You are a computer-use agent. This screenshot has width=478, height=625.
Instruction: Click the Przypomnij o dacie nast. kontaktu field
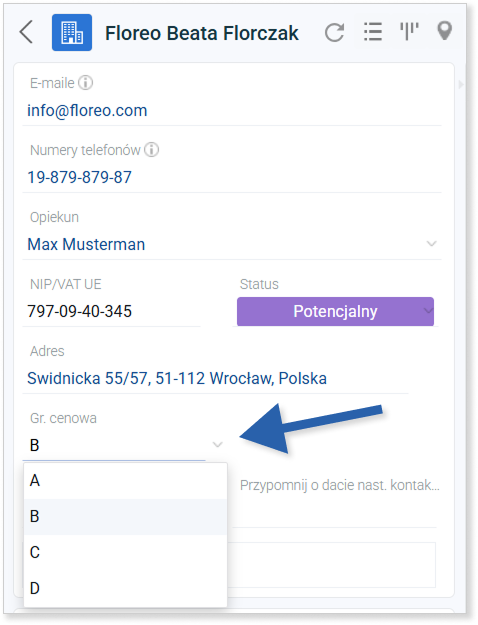(339, 485)
